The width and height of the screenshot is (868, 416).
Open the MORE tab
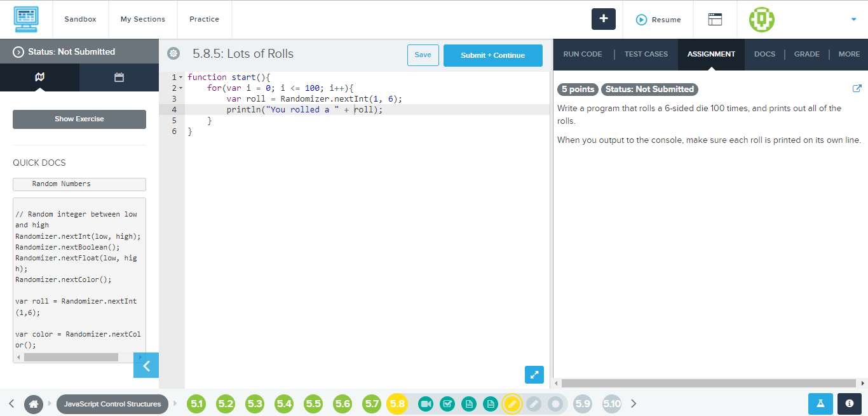(x=850, y=55)
